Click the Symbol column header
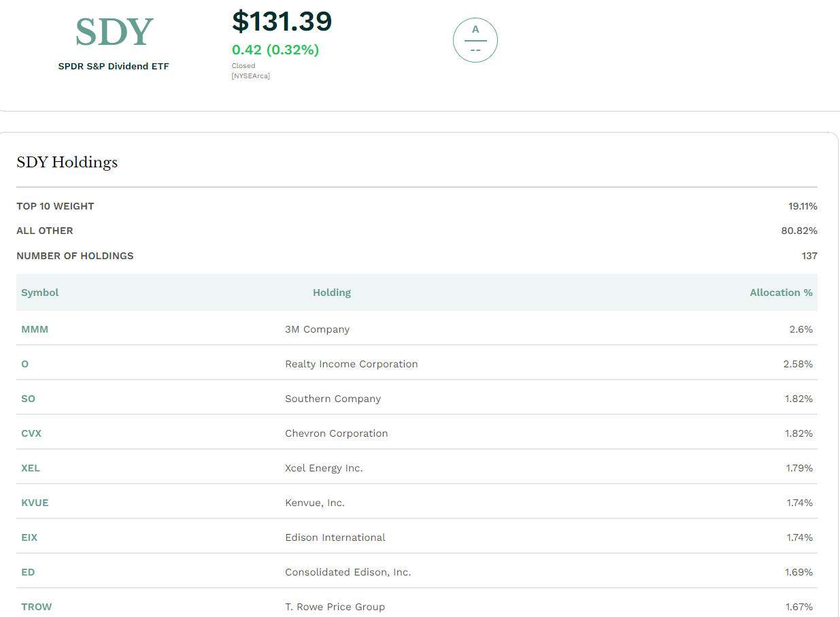Viewport: 840px width, 617px height. point(40,293)
